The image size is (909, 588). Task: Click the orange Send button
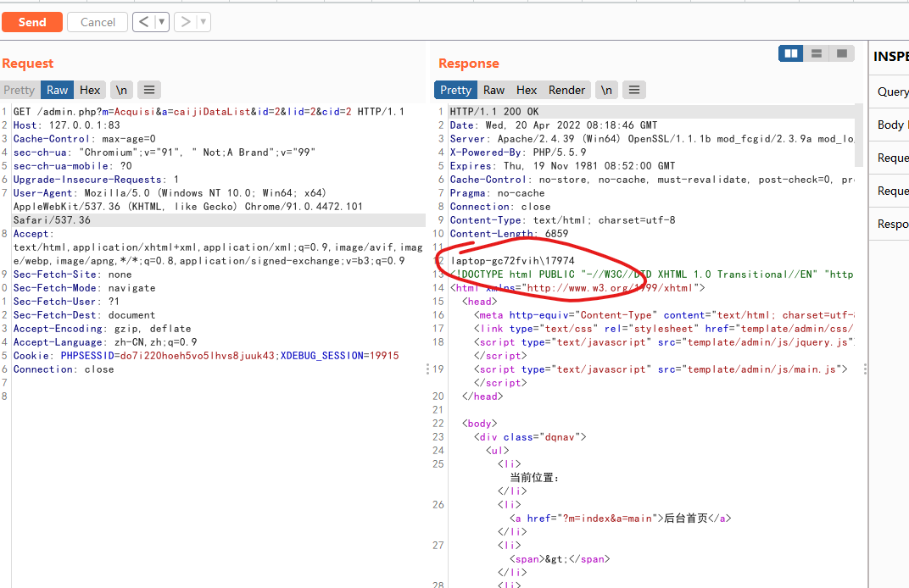coord(32,22)
